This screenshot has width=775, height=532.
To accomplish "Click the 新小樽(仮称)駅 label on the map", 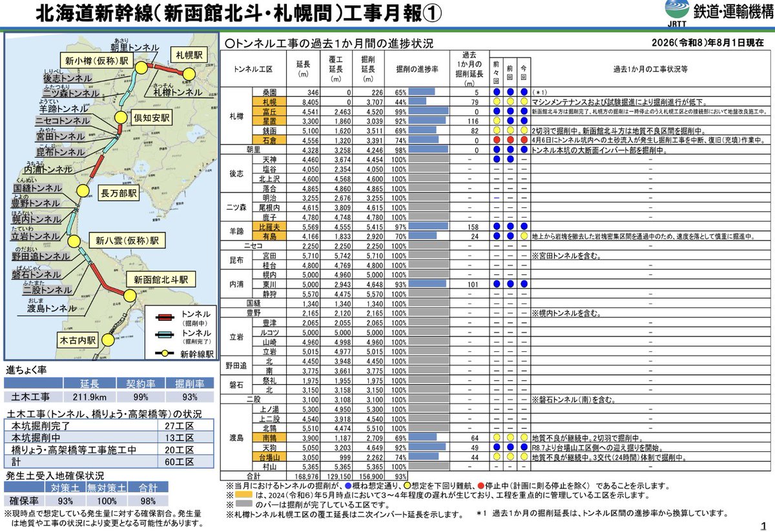I will click(x=97, y=61).
